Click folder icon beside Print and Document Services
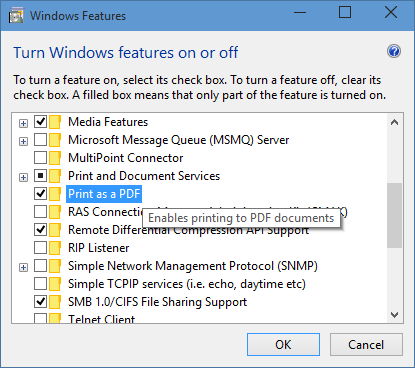Image resolution: width=415 pixels, height=368 pixels. coord(55,176)
